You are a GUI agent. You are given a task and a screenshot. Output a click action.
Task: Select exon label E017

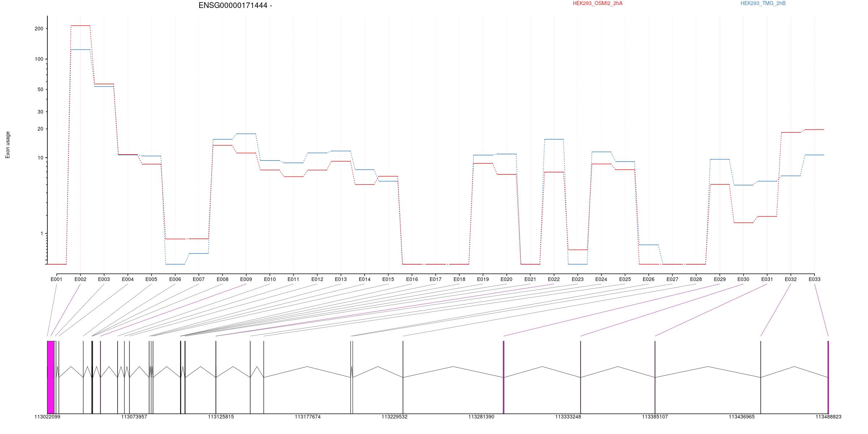click(x=435, y=279)
